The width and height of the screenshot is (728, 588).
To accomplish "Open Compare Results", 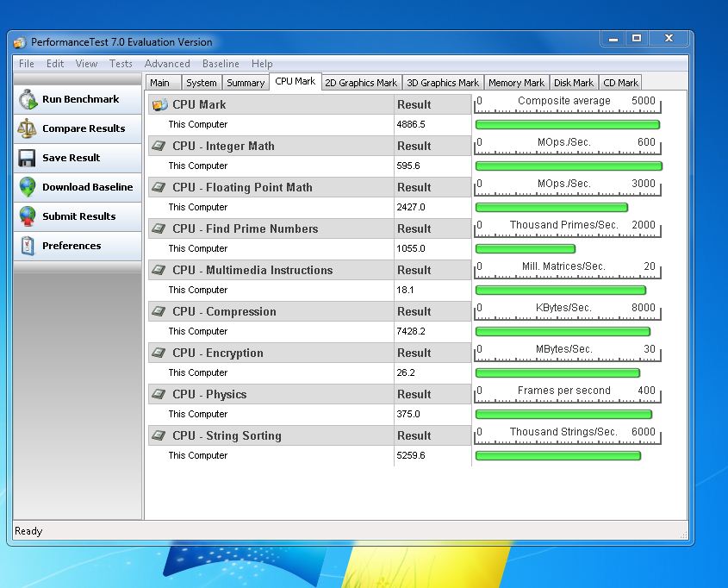I will (x=78, y=128).
